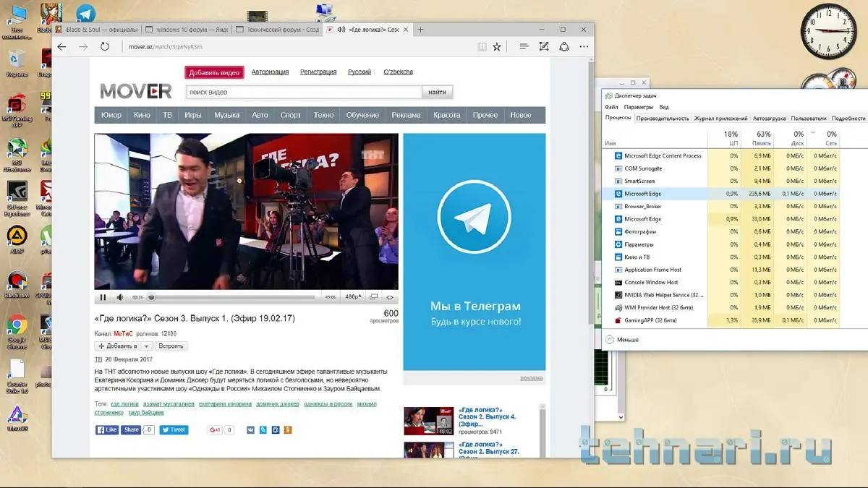Viewport: 868px width, 488px height.
Task: Click the 'найти' search button
Action: 438,92
